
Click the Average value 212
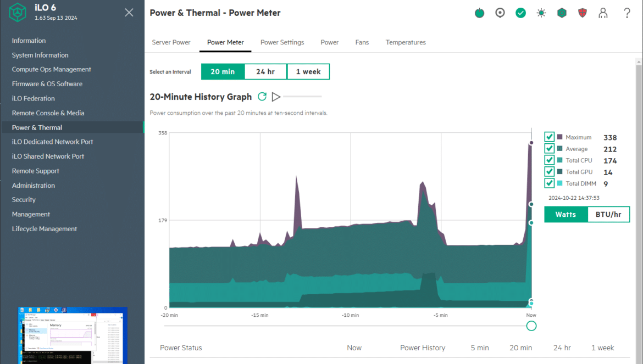click(x=610, y=149)
